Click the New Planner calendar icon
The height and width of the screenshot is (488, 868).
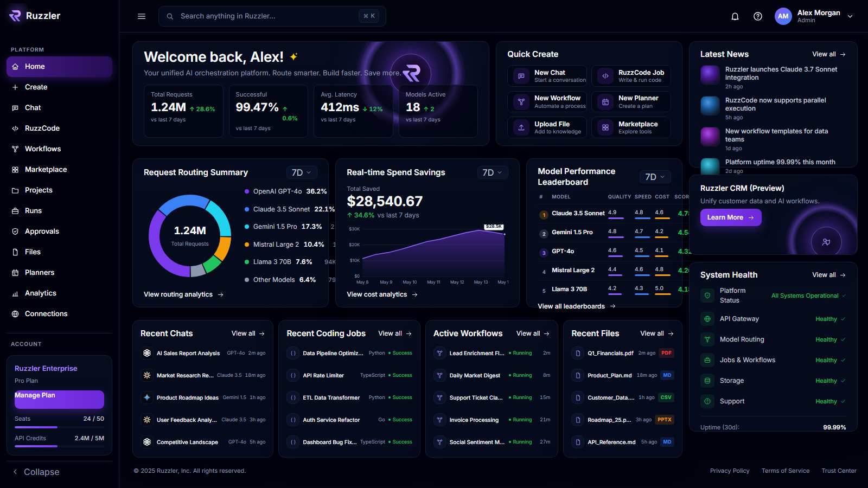point(605,101)
